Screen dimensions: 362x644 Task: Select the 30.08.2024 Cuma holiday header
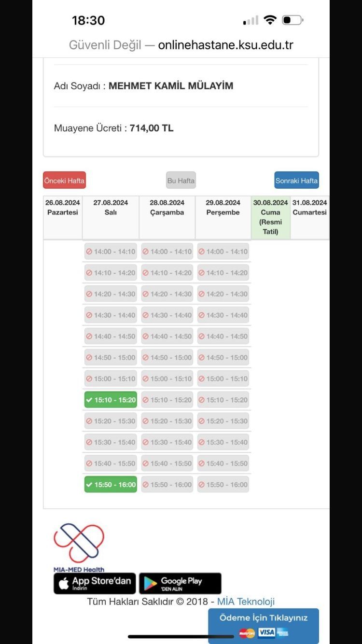tap(270, 217)
